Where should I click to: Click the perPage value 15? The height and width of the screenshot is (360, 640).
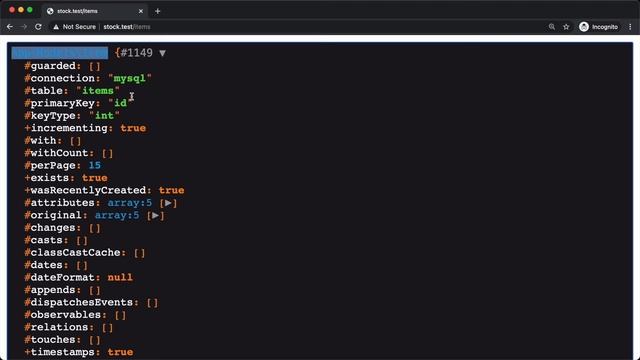coord(95,165)
